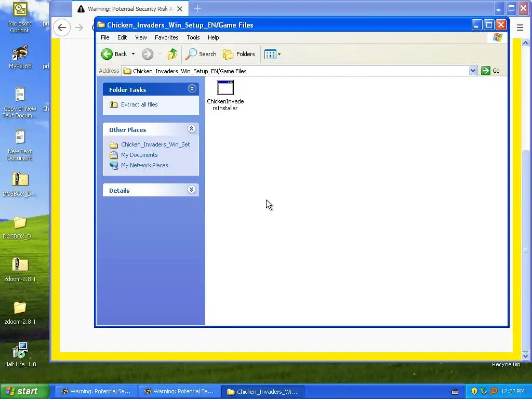This screenshot has width=532, height=399.
Task: Open the Tools menu
Action: tap(193, 37)
